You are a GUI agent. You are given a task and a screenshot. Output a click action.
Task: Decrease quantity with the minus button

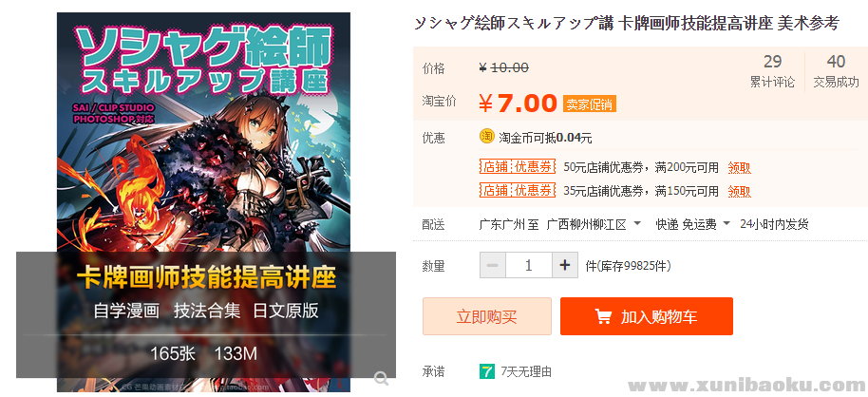(x=493, y=265)
